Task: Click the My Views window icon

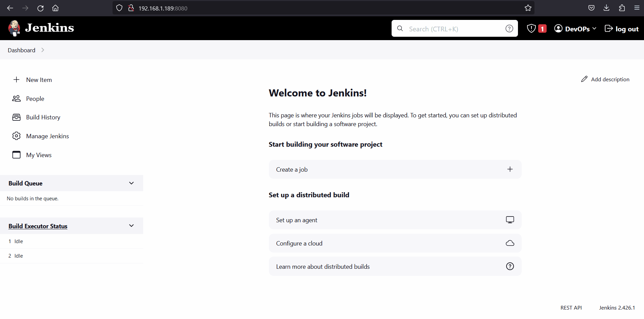Action: point(16,155)
